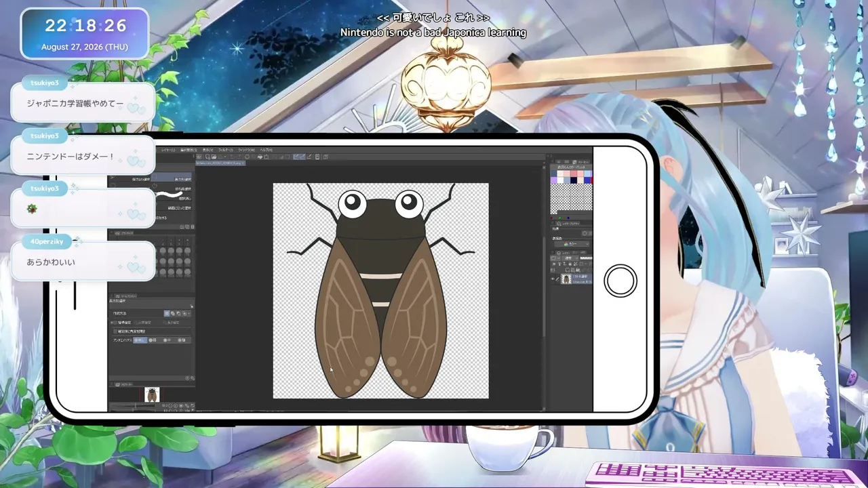Viewport: 868px width, 488px height.
Task: Click the Undo arrow icon
Action: pos(232,157)
